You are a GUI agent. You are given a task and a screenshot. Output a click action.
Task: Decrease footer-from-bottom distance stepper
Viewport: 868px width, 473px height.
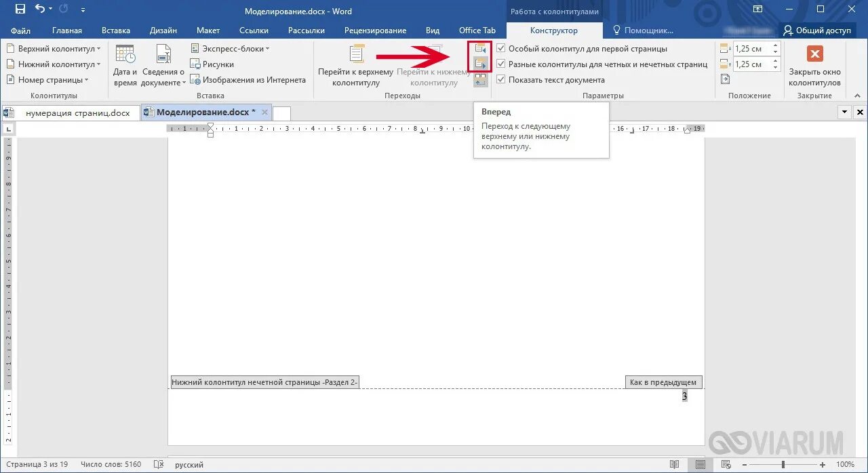(776, 68)
